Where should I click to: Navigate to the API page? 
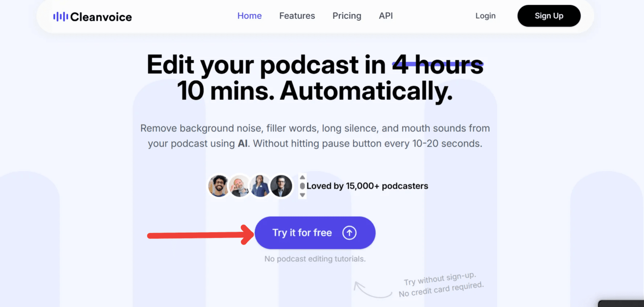tap(386, 16)
